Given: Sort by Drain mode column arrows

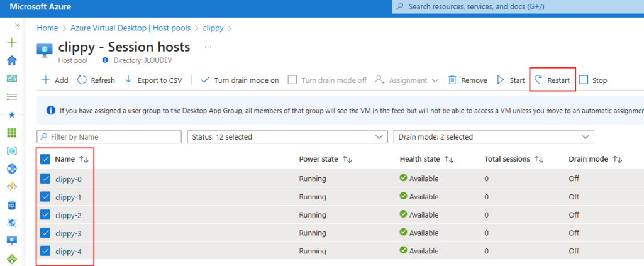Looking at the screenshot, I should click(618, 159).
